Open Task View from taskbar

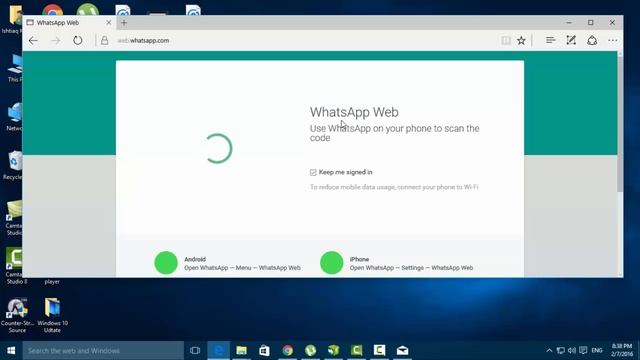click(x=195, y=351)
